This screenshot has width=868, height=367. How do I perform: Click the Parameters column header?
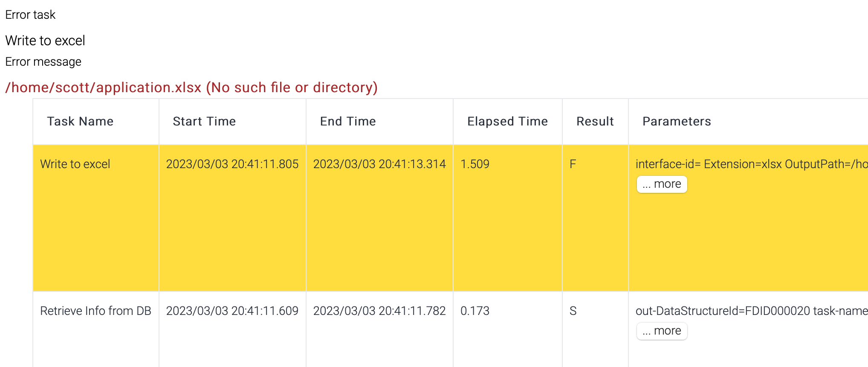(x=677, y=122)
